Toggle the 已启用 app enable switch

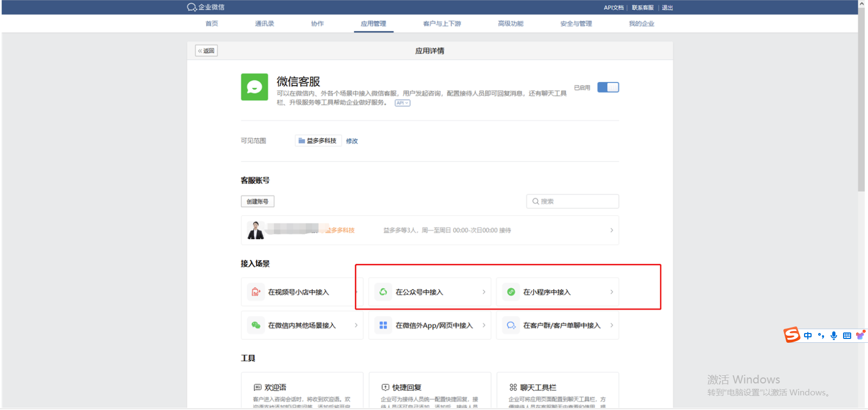pos(608,87)
